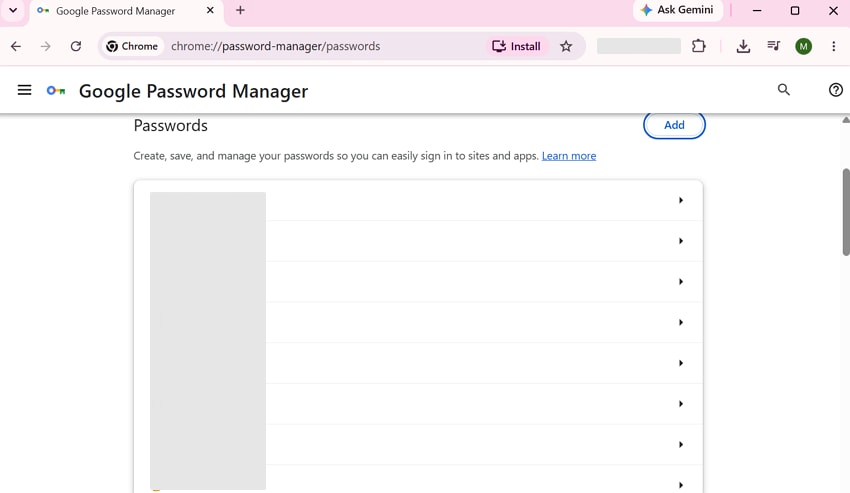The height and width of the screenshot is (493, 850).
Task: Expand the fourth password entry arrow
Action: pos(681,322)
